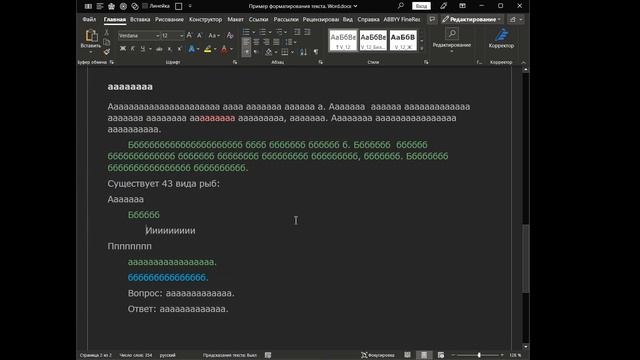Apply the first style 'V 12'
The width and height of the screenshot is (640, 360).
pyautogui.click(x=343, y=40)
